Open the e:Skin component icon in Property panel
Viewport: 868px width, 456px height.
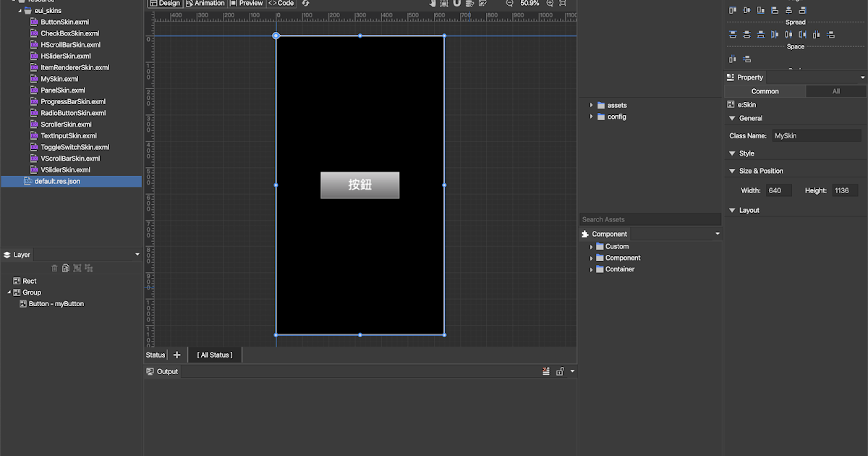tap(731, 104)
